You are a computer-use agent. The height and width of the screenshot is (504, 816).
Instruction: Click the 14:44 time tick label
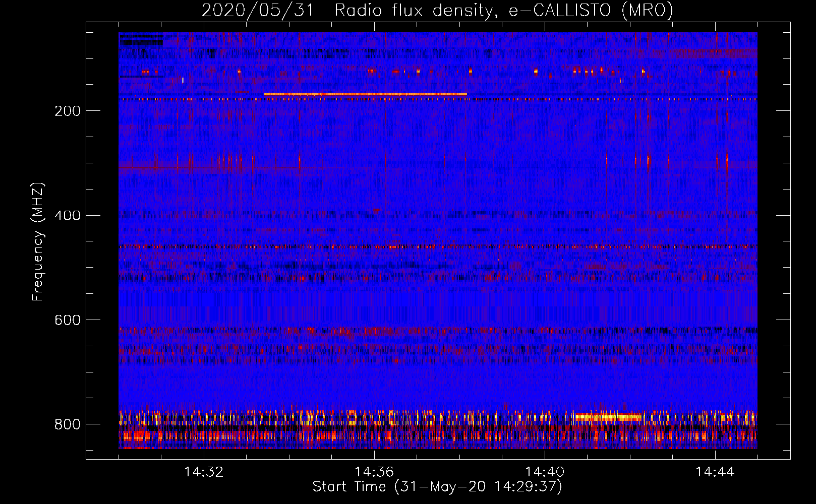click(x=715, y=472)
